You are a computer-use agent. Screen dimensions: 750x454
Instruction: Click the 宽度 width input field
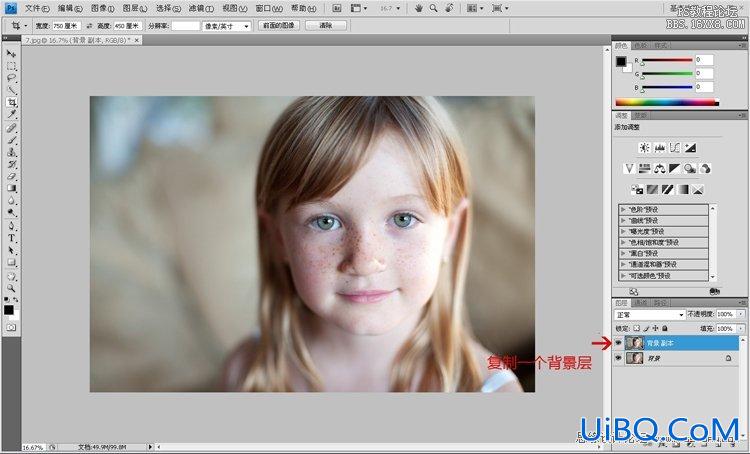pos(66,26)
